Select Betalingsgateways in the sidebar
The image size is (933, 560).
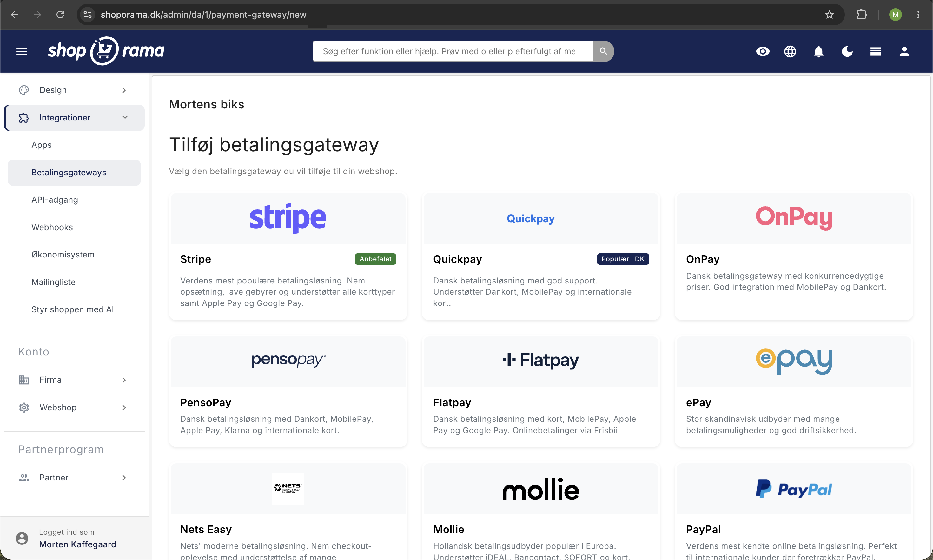(x=74, y=173)
